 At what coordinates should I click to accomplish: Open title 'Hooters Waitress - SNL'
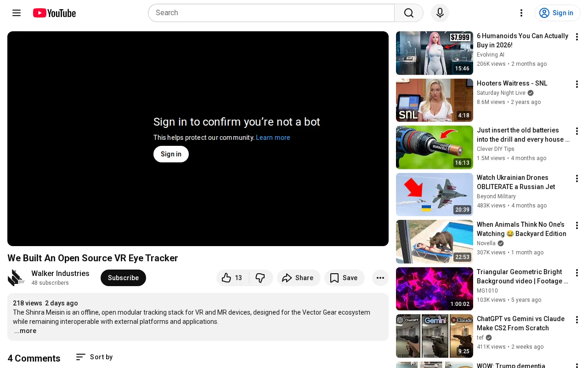512,83
